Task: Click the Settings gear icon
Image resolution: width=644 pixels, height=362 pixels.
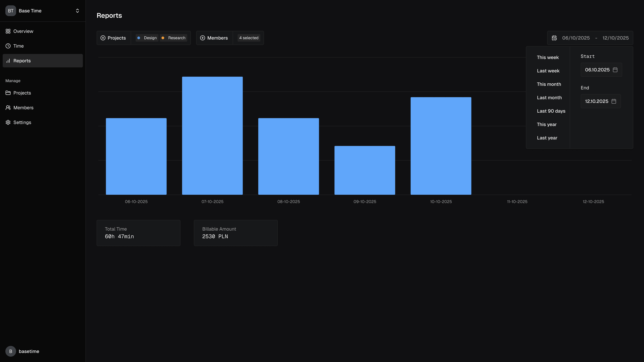Action: pos(8,122)
